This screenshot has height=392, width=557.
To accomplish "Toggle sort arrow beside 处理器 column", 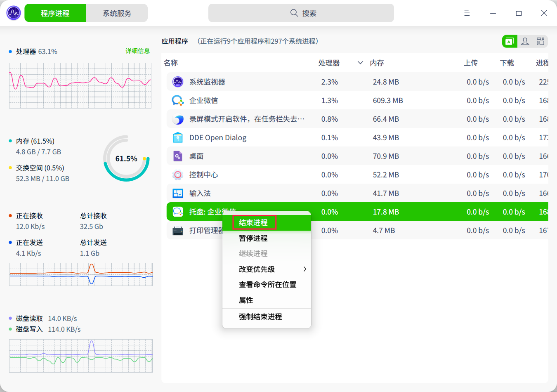I will pyautogui.click(x=360, y=63).
